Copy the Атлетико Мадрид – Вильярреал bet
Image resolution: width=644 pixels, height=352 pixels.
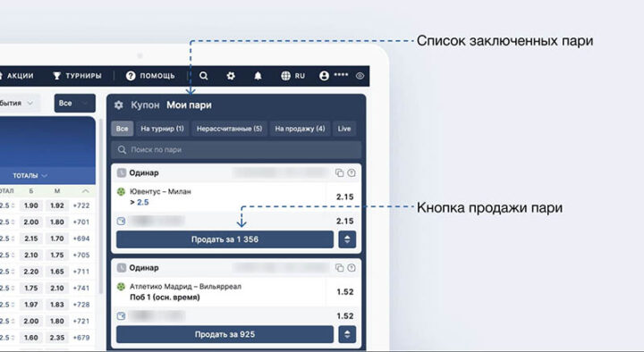[x=339, y=268]
